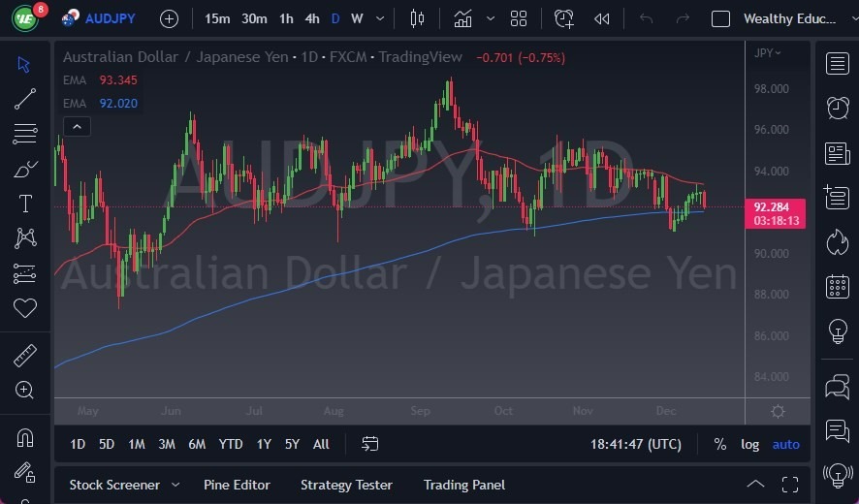This screenshot has width=859, height=504.
Task: Set date range to YTD
Action: [x=231, y=444]
